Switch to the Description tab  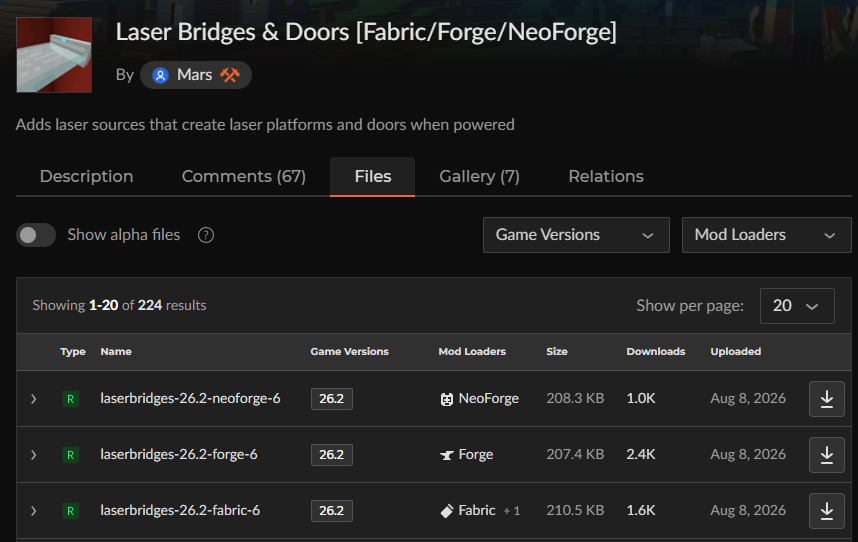(86, 177)
